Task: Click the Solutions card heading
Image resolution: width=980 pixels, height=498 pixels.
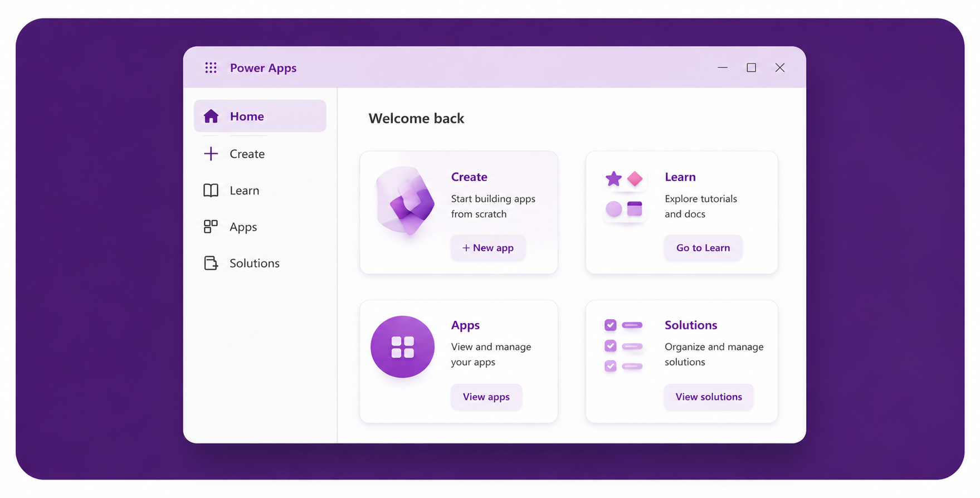Action: tap(691, 325)
